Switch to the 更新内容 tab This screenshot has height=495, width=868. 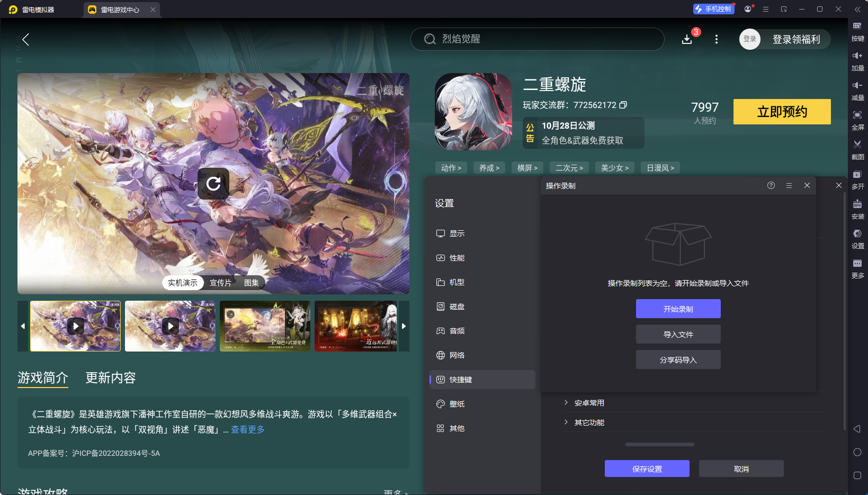click(x=110, y=377)
